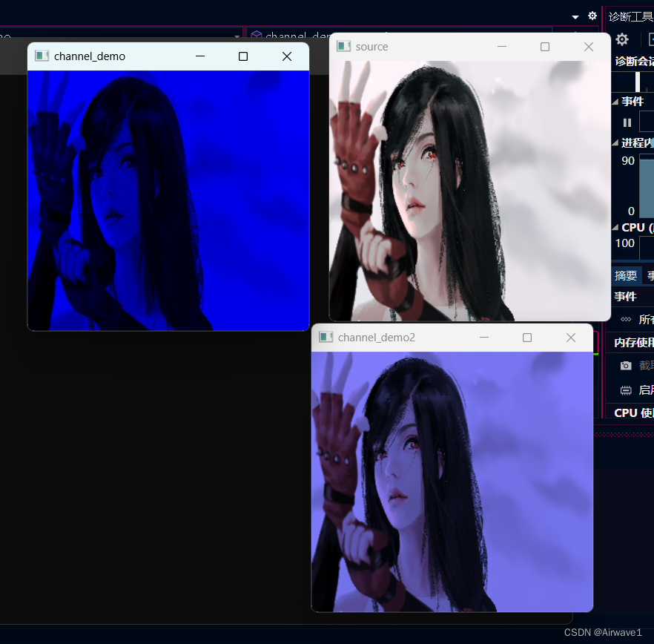
Task: Click the diamond icon for all events
Action: pyautogui.click(x=626, y=320)
